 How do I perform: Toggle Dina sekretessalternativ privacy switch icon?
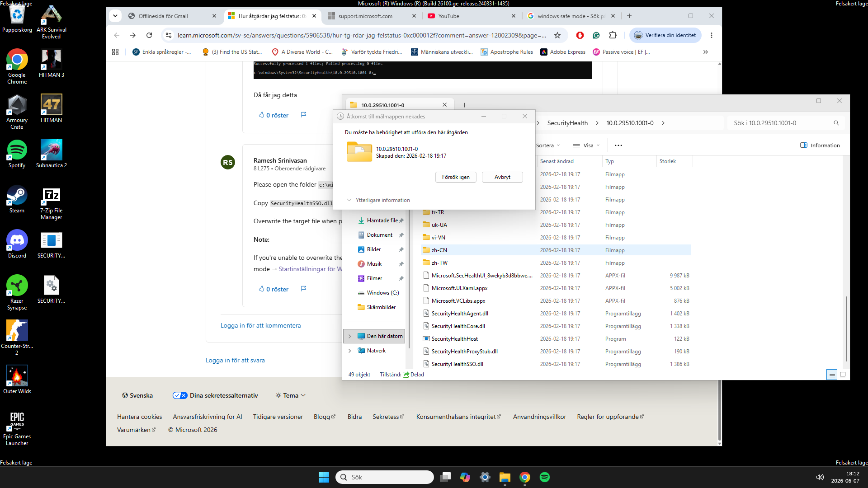[180, 395]
